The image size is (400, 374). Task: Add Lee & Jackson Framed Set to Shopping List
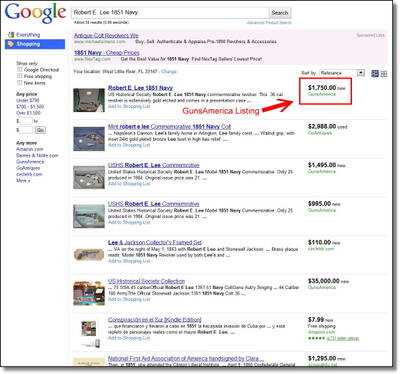[129, 261]
